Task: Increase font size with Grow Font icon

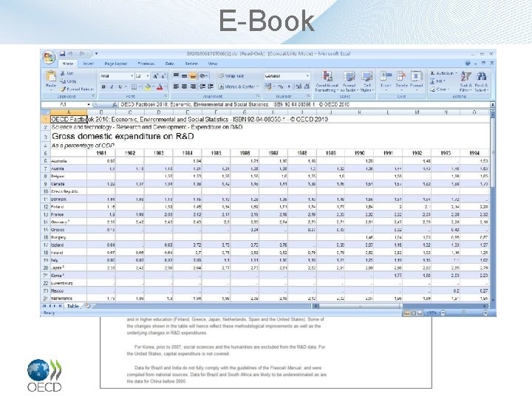Action: (x=155, y=76)
